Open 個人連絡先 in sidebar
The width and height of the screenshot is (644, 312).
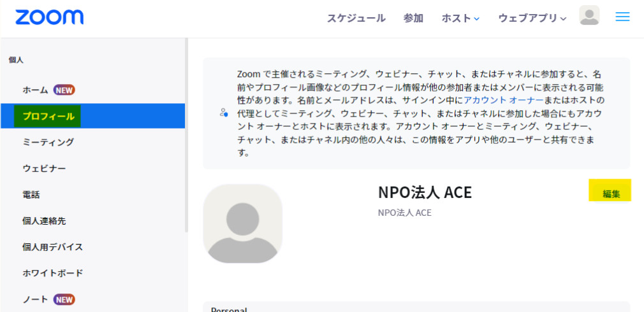pos(44,221)
